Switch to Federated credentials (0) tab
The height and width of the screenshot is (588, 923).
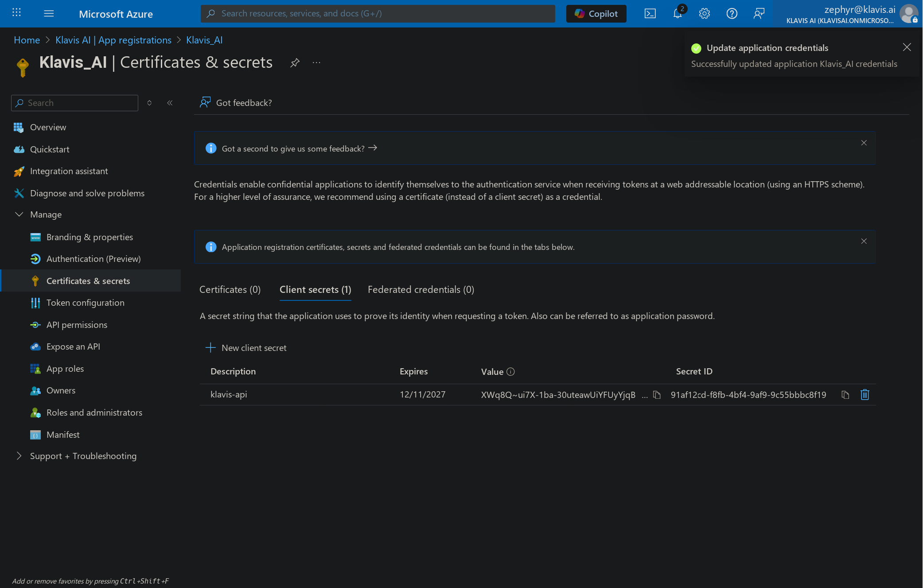(x=421, y=290)
